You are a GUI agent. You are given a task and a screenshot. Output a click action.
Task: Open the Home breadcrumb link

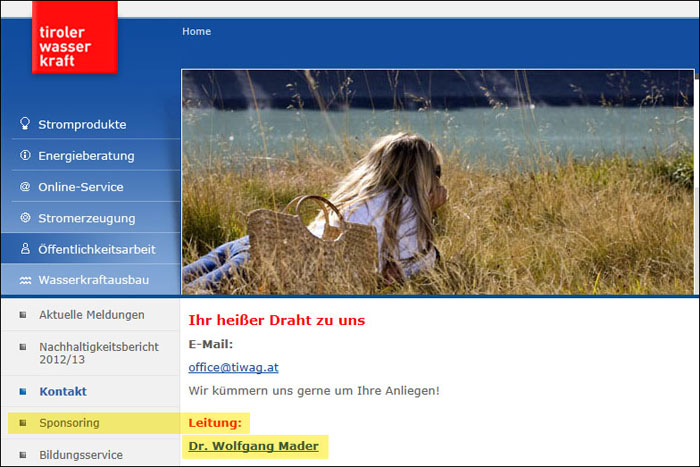coord(196,32)
